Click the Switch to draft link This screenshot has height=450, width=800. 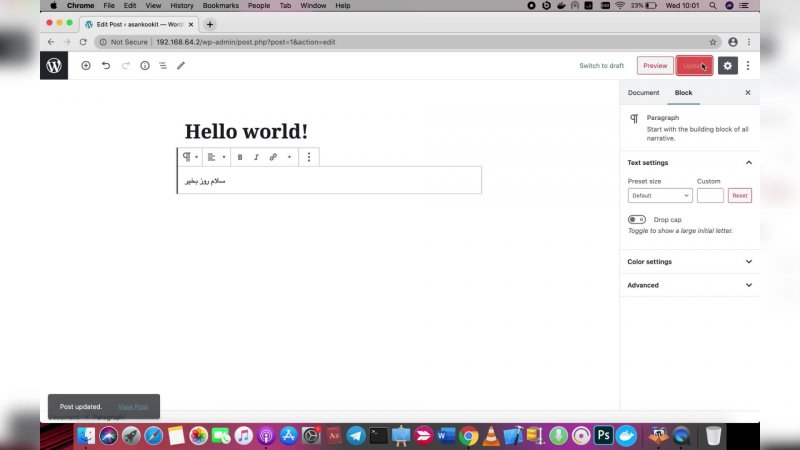(x=601, y=66)
